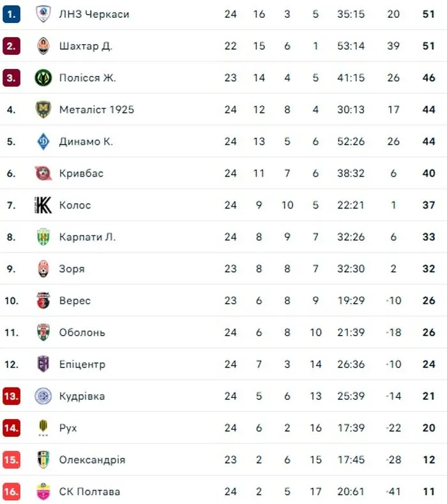The height and width of the screenshot is (504, 447).
Task: Click the Шахтар Д. club crest
Action: pos(43,45)
